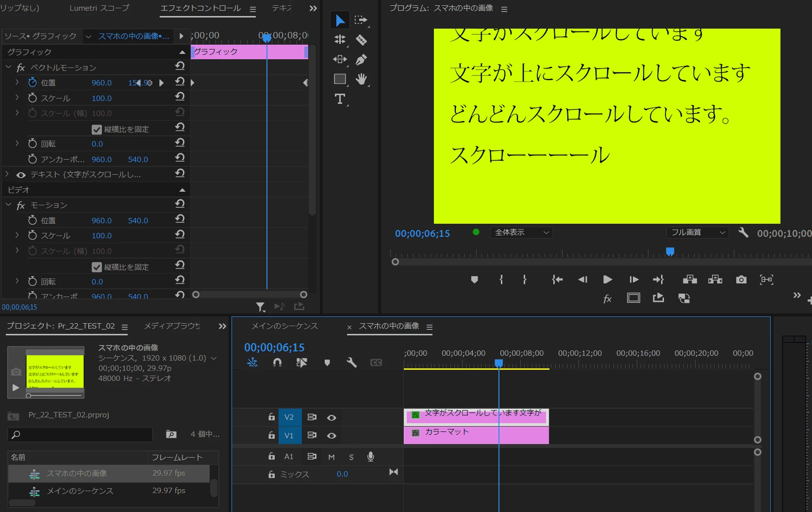The width and height of the screenshot is (812, 512).
Task: Reset Vector Motion position parameter
Action: point(180,82)
